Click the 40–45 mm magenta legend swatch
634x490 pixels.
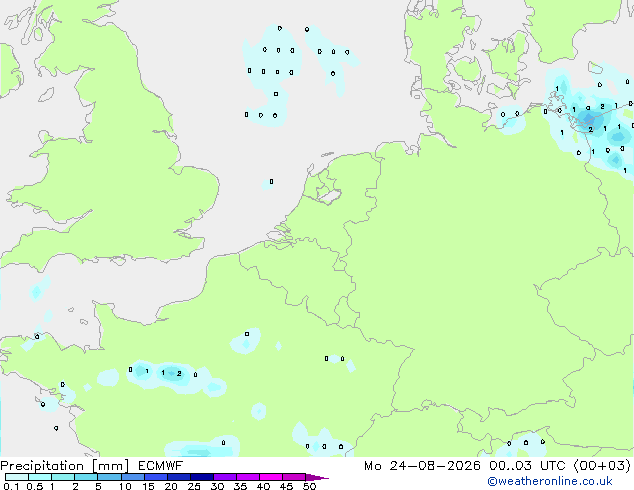tap(271, 477)
